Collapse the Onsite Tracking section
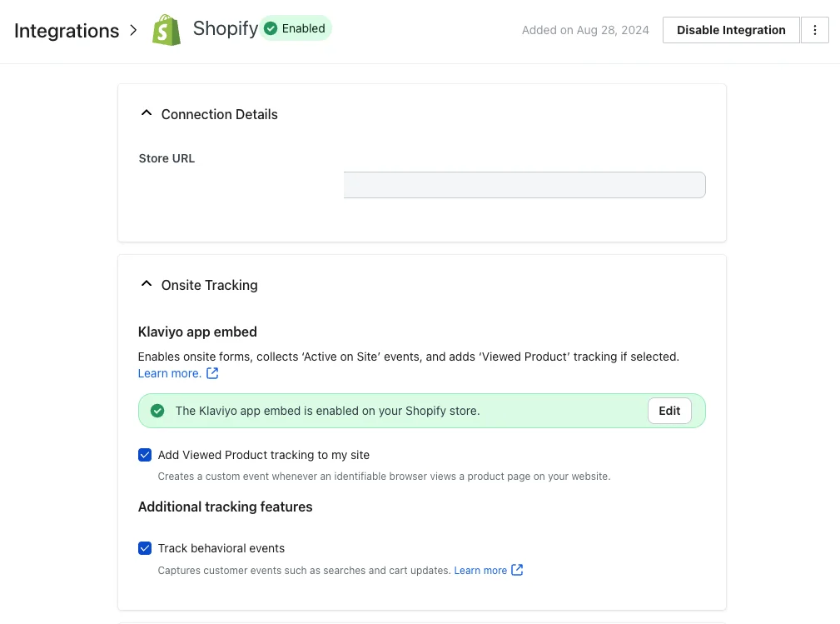840x624 pixels. (x=147, y=284)
